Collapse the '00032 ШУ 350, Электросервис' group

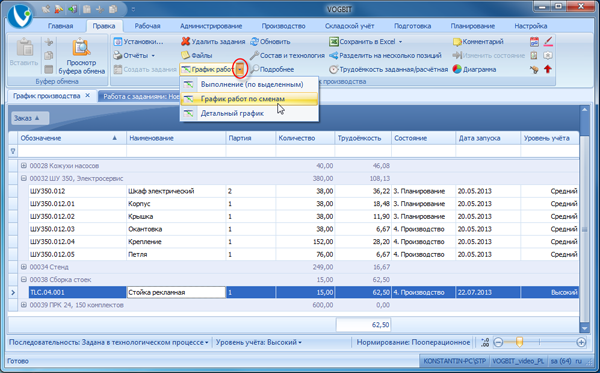point(24,178)
